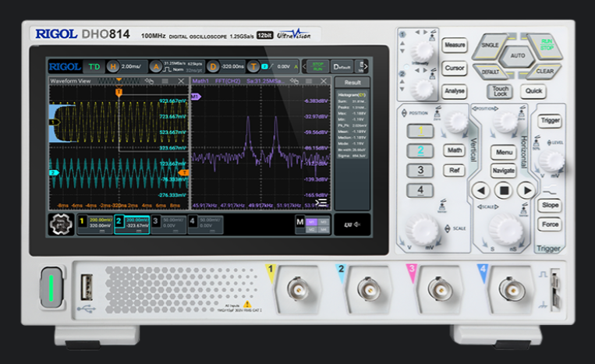Push the Trigger key
595x364 pixels.
coord(551,121)
